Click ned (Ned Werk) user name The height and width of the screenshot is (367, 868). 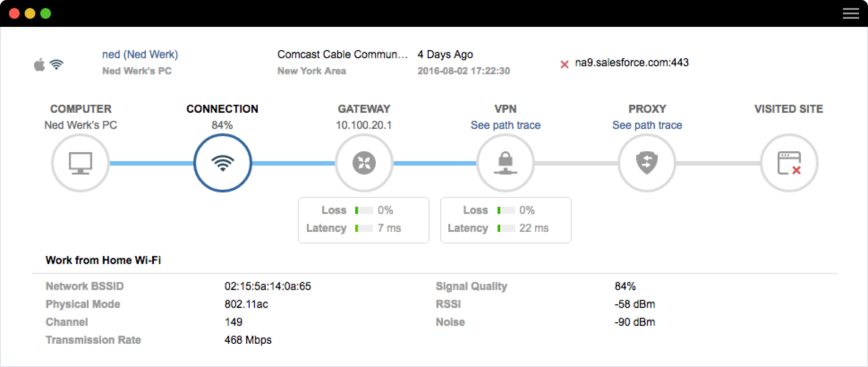pyautogui.click(x=140, y=55)
